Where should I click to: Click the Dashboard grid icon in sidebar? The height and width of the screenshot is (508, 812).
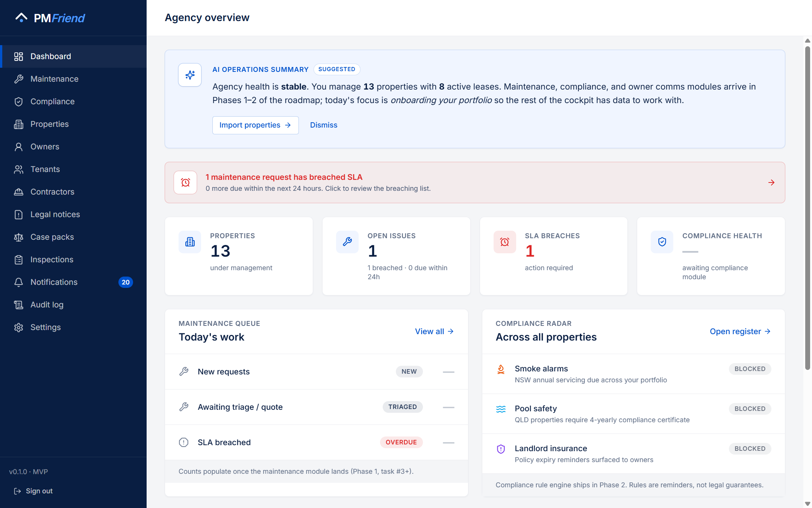pyautogui.click(x=18, y=56)
